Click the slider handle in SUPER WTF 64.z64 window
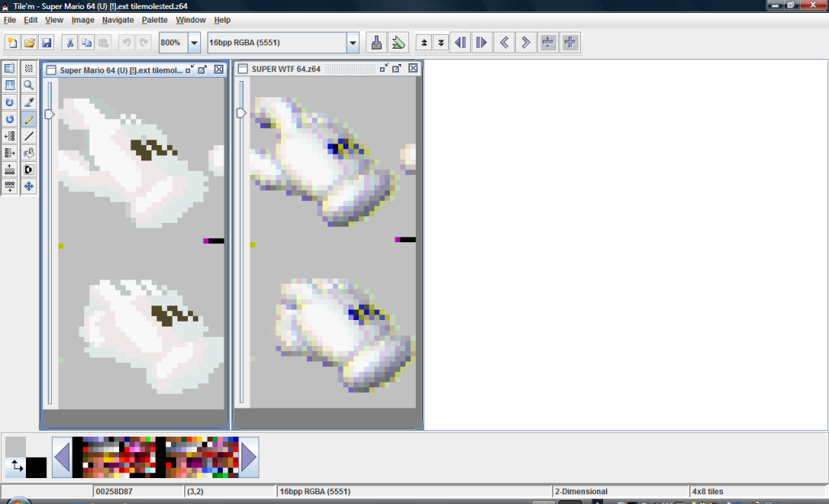 click(x=241, y=114)
